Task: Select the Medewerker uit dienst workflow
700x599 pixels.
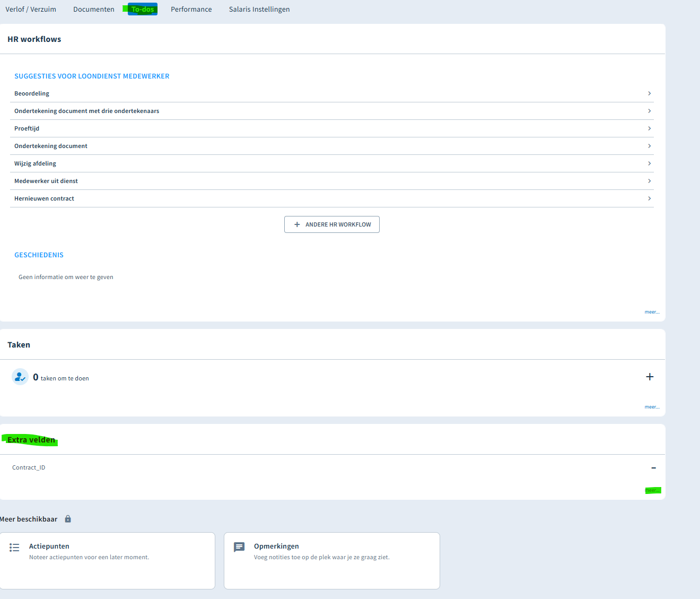Action: coord(332,181)
